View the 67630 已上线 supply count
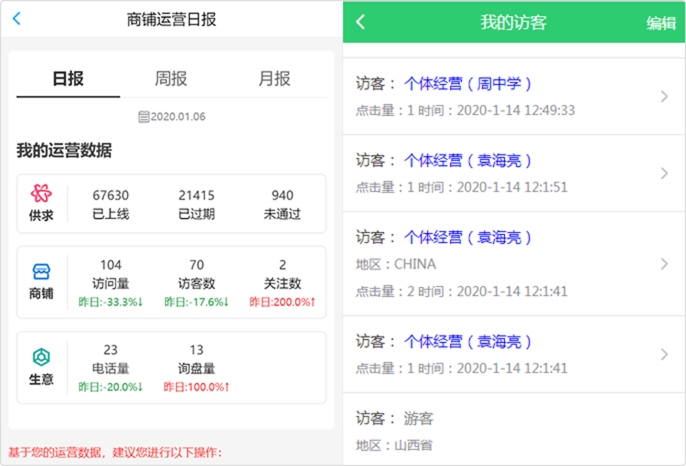686x466 pixels. 111,204
